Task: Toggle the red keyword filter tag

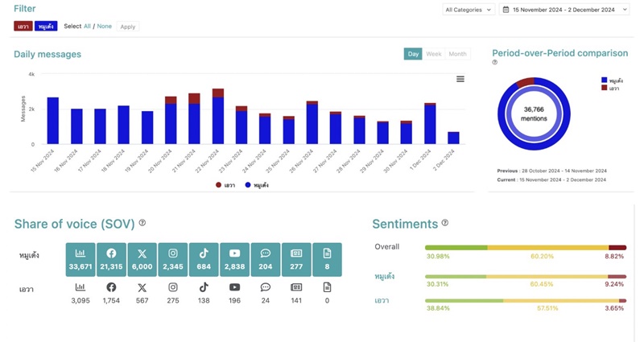Action: (23, 27)
